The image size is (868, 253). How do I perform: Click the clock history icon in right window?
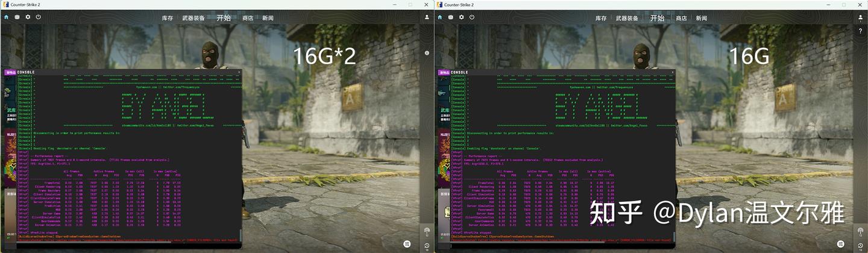861,245
